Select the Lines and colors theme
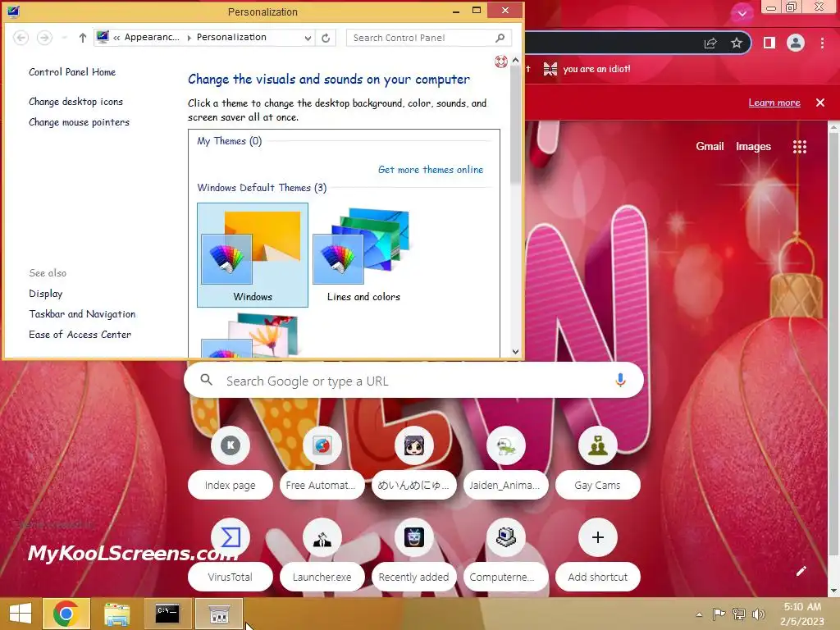Image resolution: width=840 pixels, height=630 pixels. click(363, 255)
